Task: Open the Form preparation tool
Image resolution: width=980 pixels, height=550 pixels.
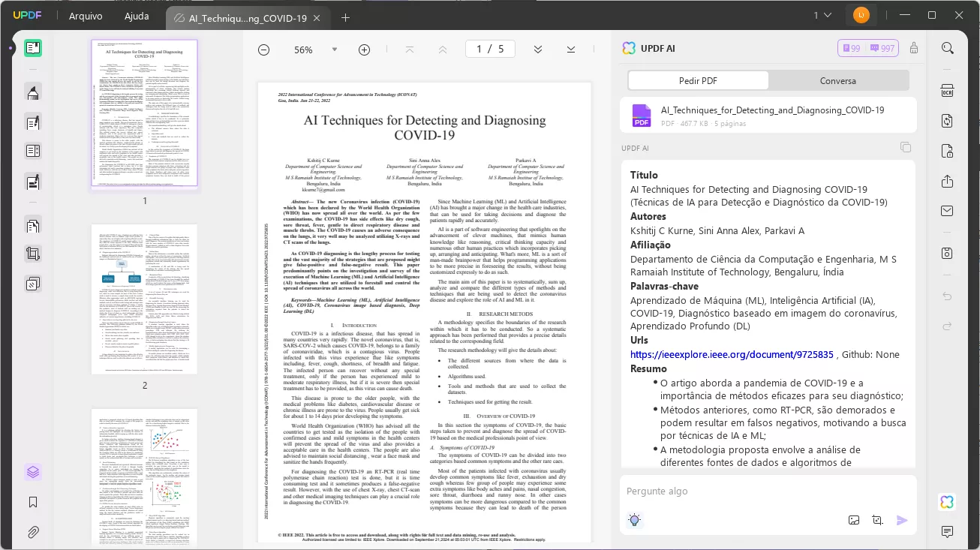Action: [33, 152]
